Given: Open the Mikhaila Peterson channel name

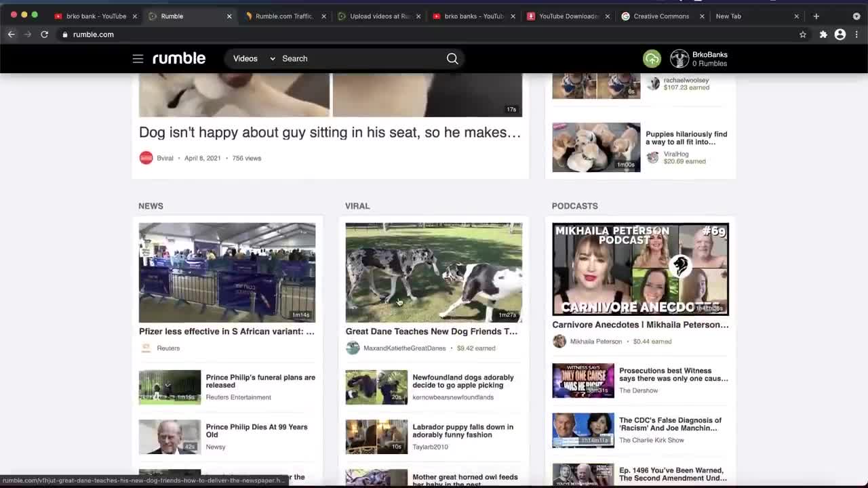Looking at the screenshot, I should (x=596, y=342).
